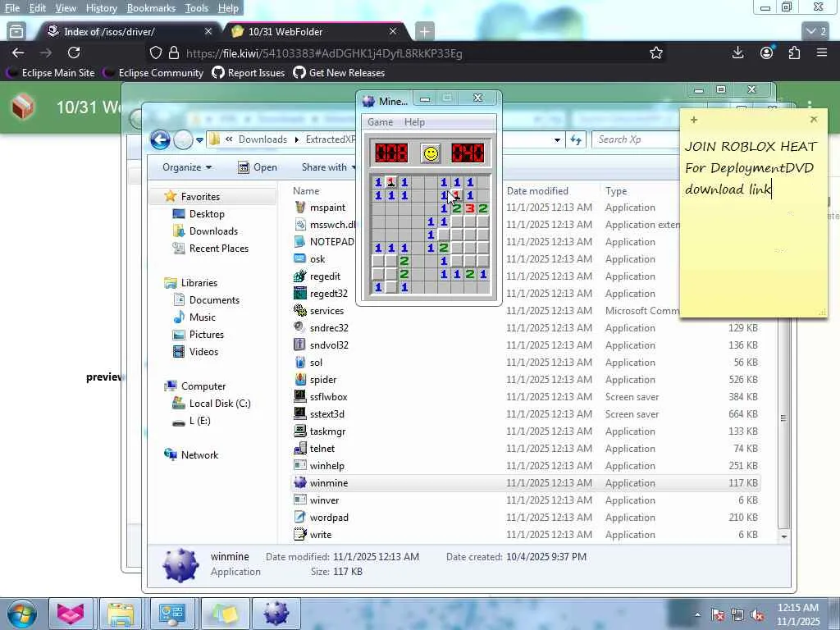Open the Game menu in Minesweeper
840x630 pixels.
pos(380,122)
